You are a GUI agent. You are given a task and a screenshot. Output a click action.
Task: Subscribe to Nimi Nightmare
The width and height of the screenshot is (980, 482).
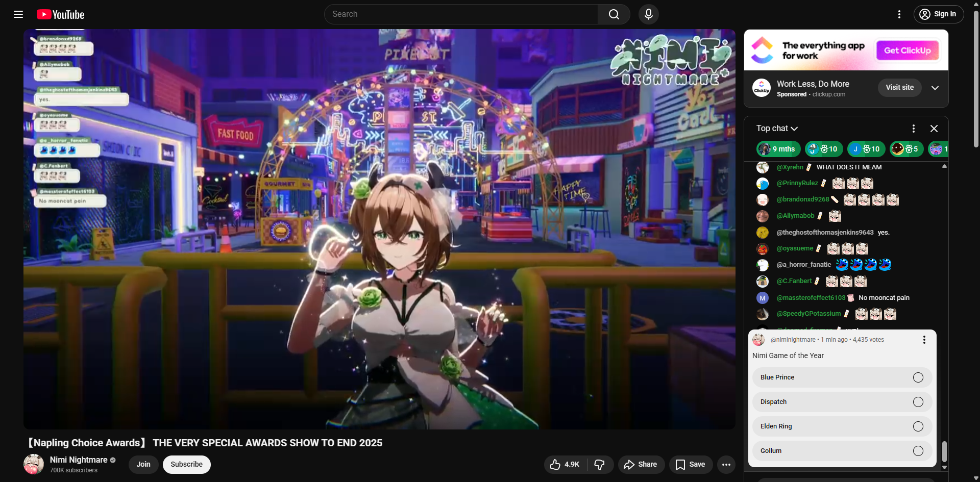[x=186, y=465]
